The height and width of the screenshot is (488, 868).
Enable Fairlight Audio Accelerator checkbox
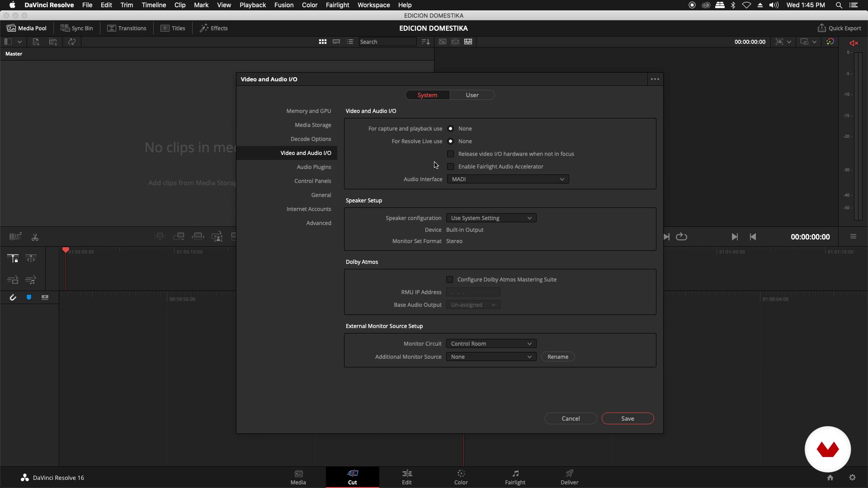450,167
